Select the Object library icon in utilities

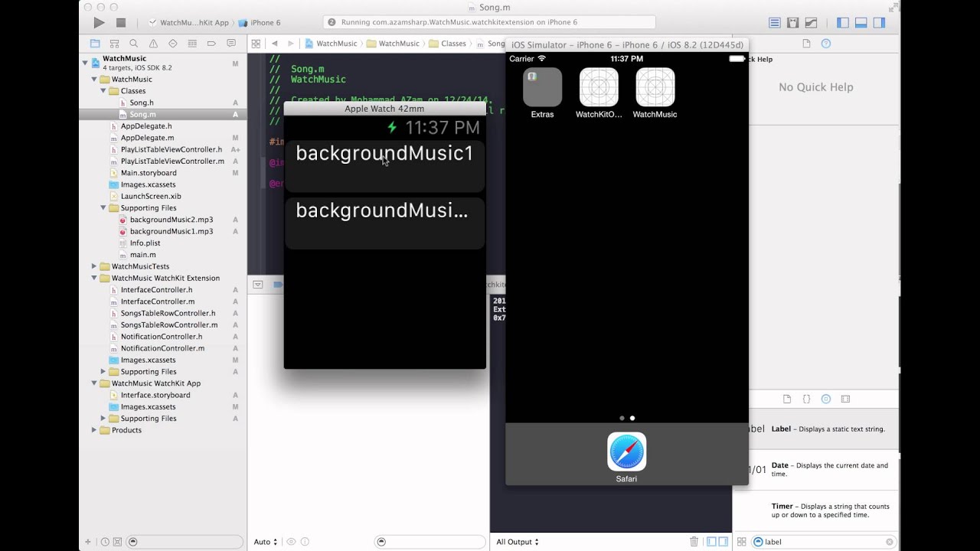coord(825,399)
